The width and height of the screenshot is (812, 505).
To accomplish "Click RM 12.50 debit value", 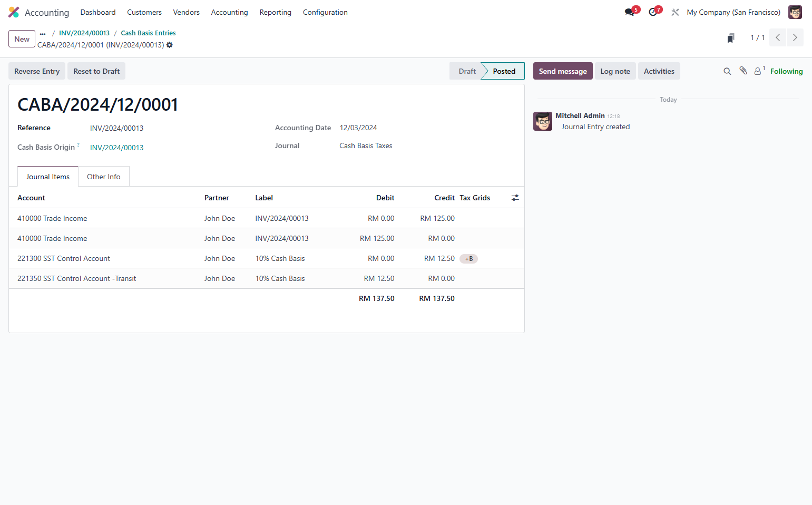I will click(379, 278).
